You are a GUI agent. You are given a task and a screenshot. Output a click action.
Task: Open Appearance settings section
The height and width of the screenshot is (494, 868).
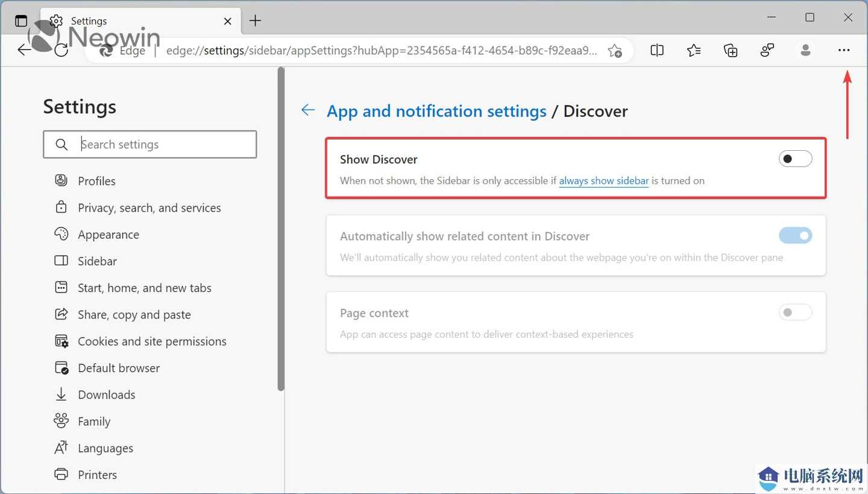point(108,235)
